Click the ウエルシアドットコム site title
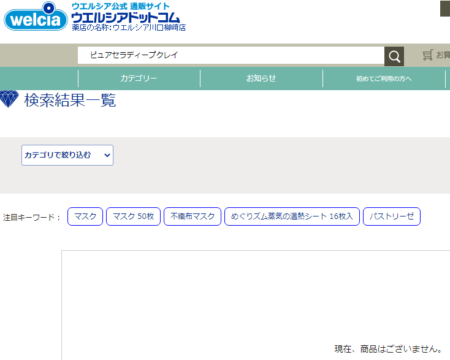This screenshot has height=360, width=450. click(x=126, y=18)
